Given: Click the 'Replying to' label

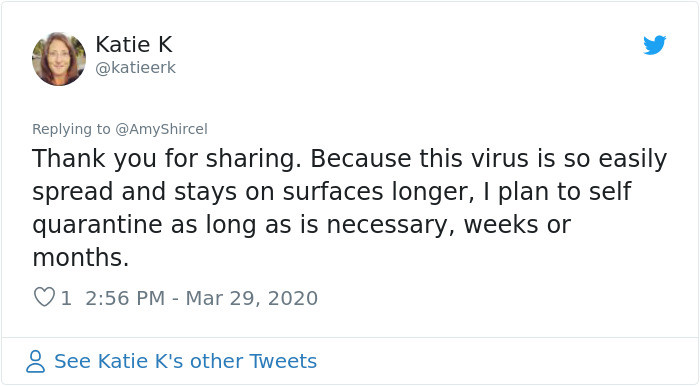Looking at the screenshot, I should coord(71,129).
